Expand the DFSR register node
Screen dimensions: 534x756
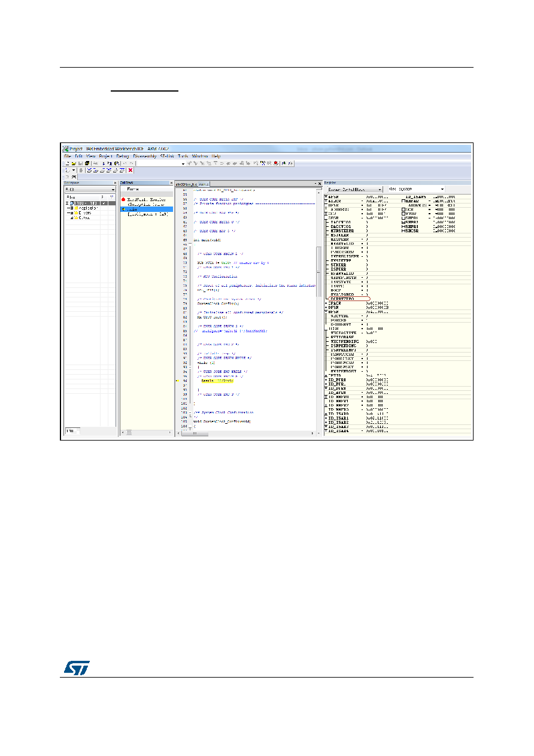point(326,308)
